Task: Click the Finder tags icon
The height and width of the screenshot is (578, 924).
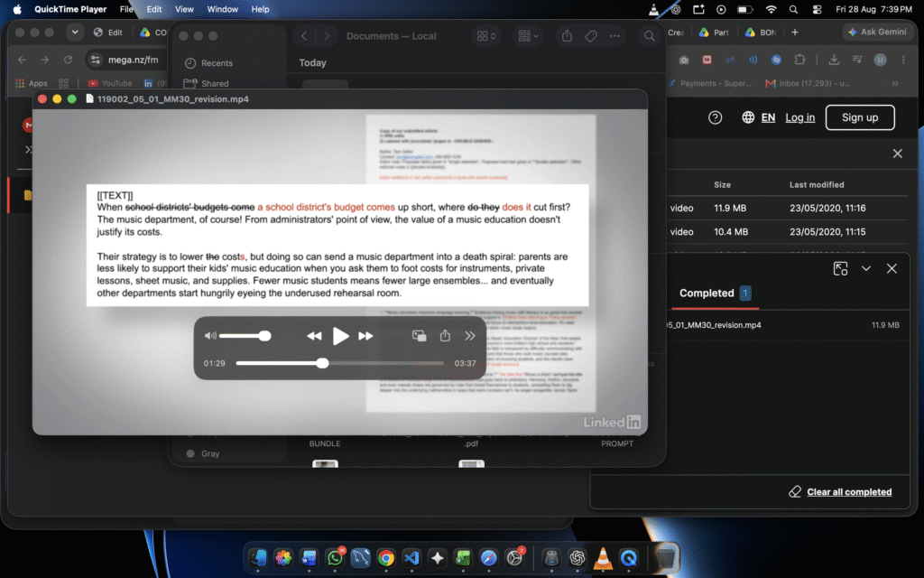Action: click(591, 36)
